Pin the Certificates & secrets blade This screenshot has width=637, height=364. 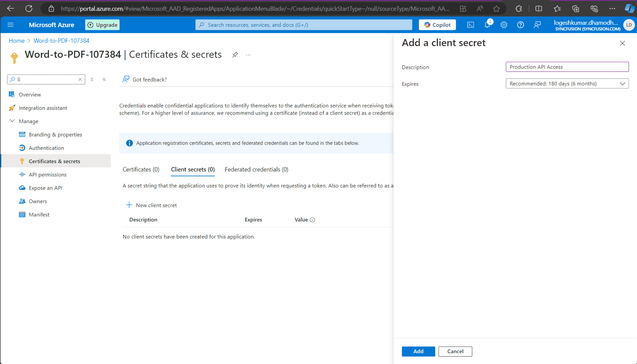coord(235,55)
